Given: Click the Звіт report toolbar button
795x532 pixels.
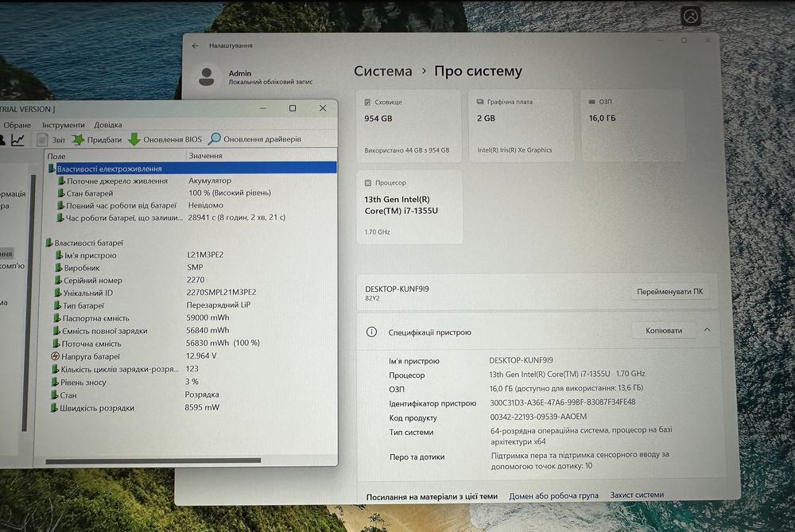Looking at the screenshot, I should tap(51, 139).
